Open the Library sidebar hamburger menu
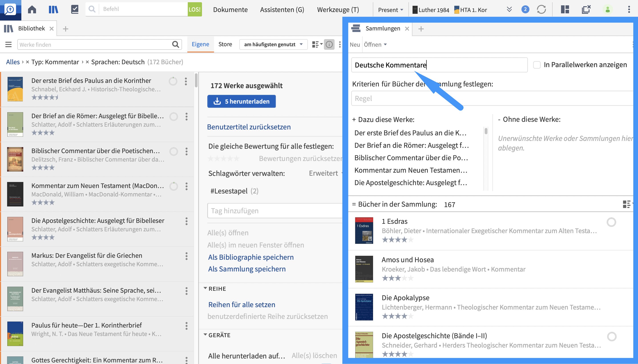638x364 pixels. [8, 44]
